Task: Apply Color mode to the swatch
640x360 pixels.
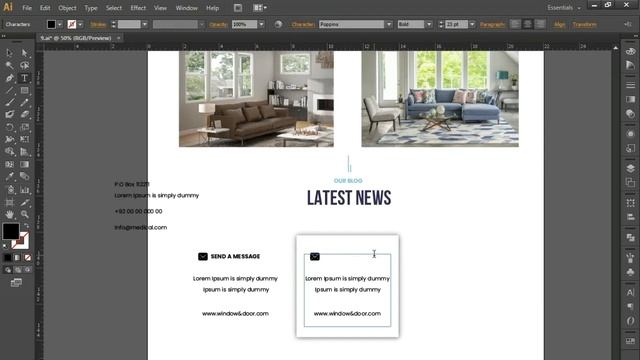Action: click(x=8, y=258)
